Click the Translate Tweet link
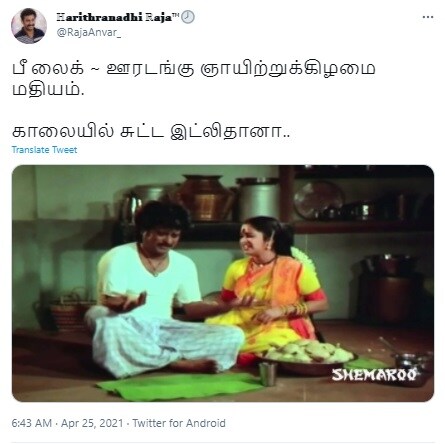The width and height of the screenshot is (445, 444). click(44, 150)
